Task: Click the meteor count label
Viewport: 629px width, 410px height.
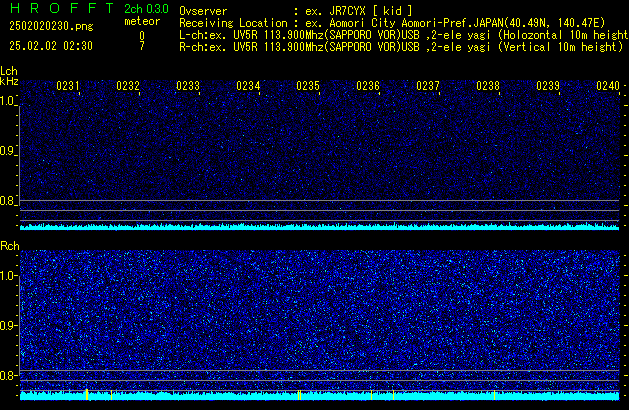Action: click(142, 21)
